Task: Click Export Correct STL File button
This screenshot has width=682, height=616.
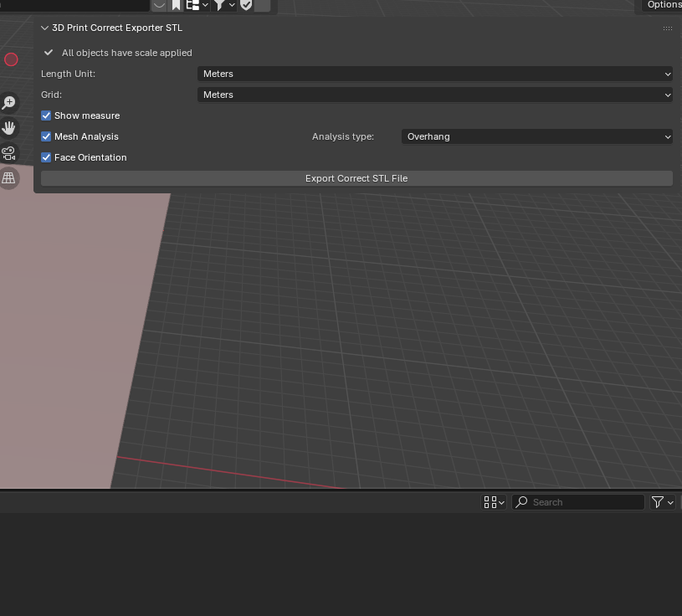Action: coord(356,178)
